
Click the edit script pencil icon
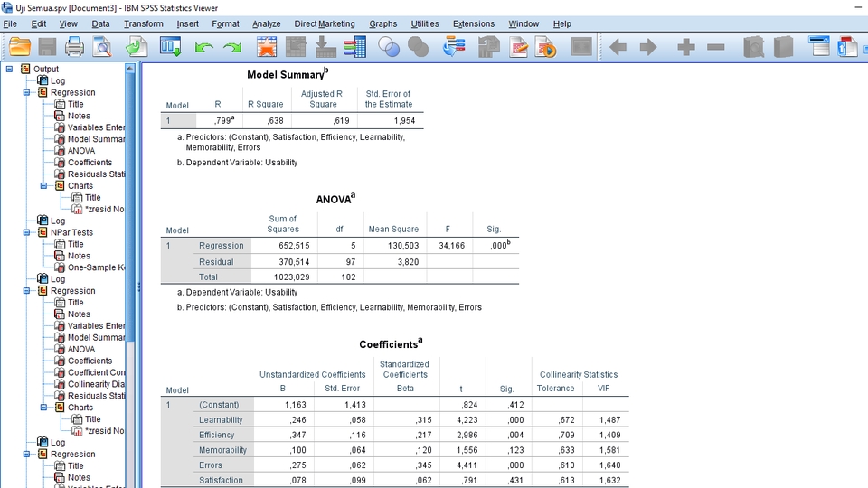[x=518, y=47]
